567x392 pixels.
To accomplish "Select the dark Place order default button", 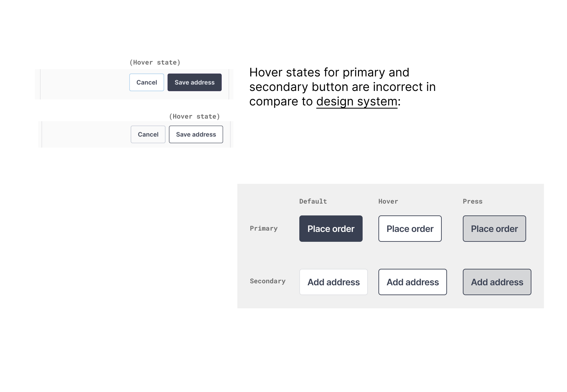I will [331, 228].
